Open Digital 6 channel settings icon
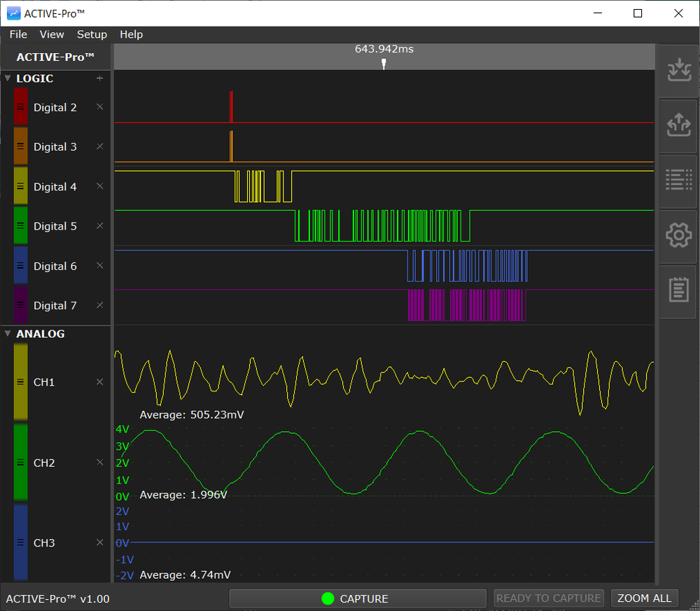This screenshot has width=700, height=611. pyautogui.click(x=21, y=266)
